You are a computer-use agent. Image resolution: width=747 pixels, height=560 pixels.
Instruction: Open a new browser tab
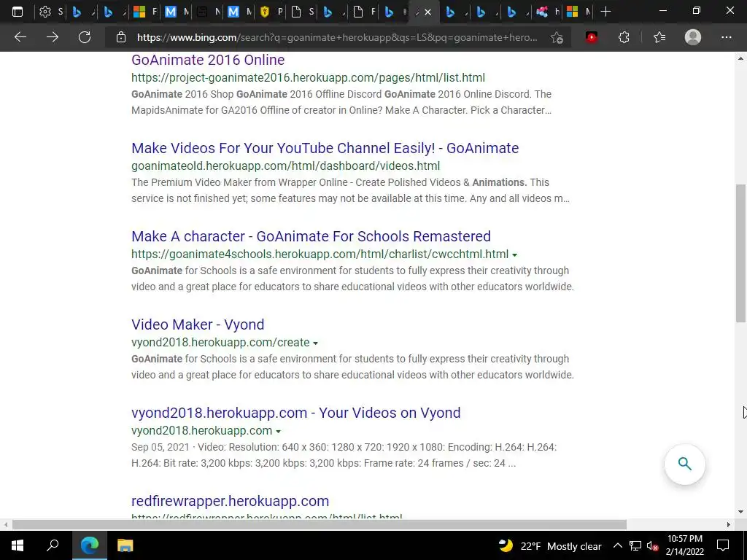[605, 12]
